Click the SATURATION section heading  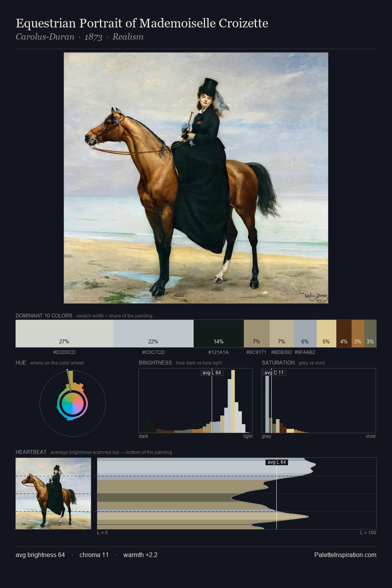point(278,363)
